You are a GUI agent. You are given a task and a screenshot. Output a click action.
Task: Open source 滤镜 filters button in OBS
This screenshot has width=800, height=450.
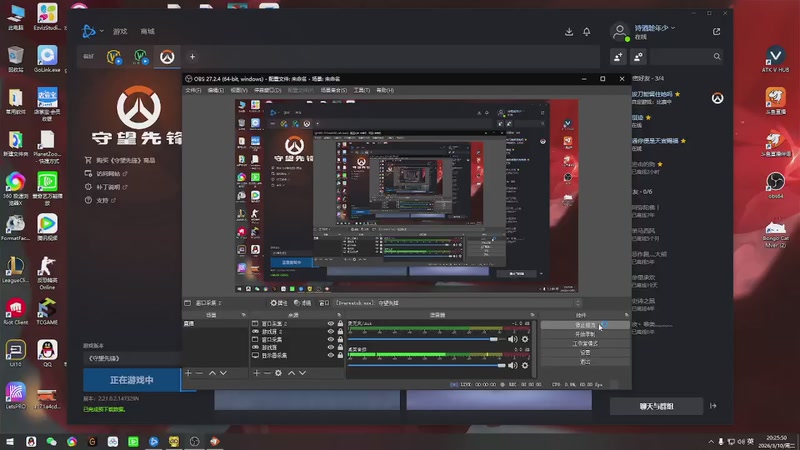click(303, 303)
